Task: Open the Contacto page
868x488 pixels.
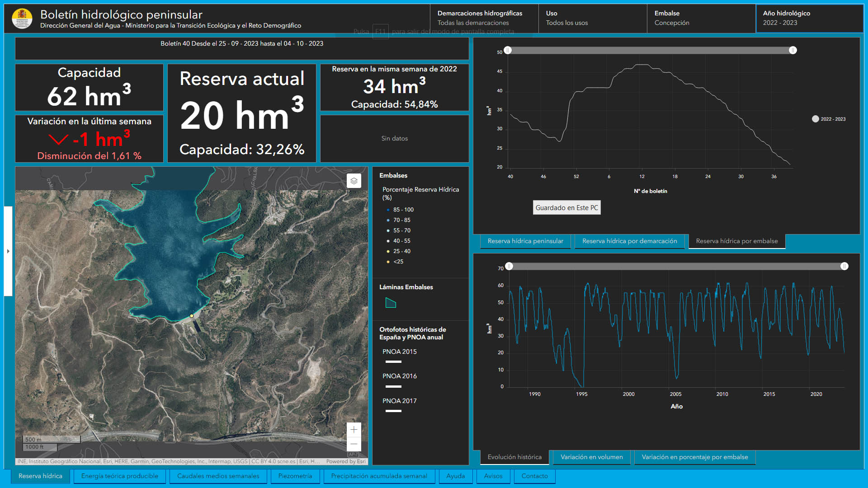Action: click(534, 476)
